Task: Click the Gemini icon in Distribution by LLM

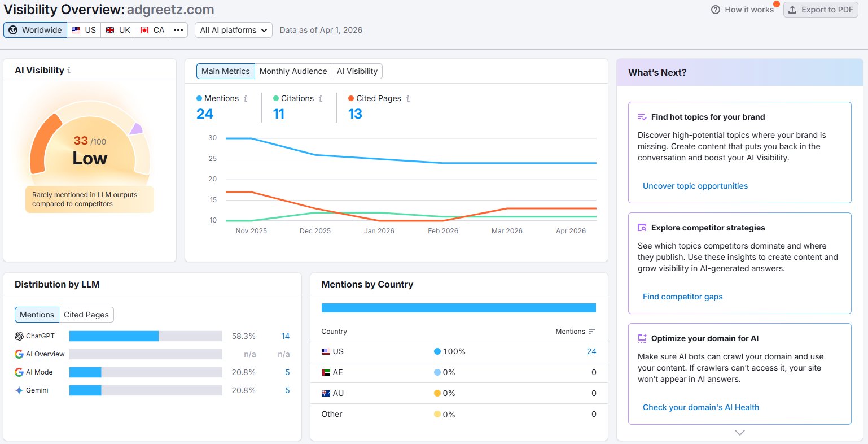Action: coord(19,390)
